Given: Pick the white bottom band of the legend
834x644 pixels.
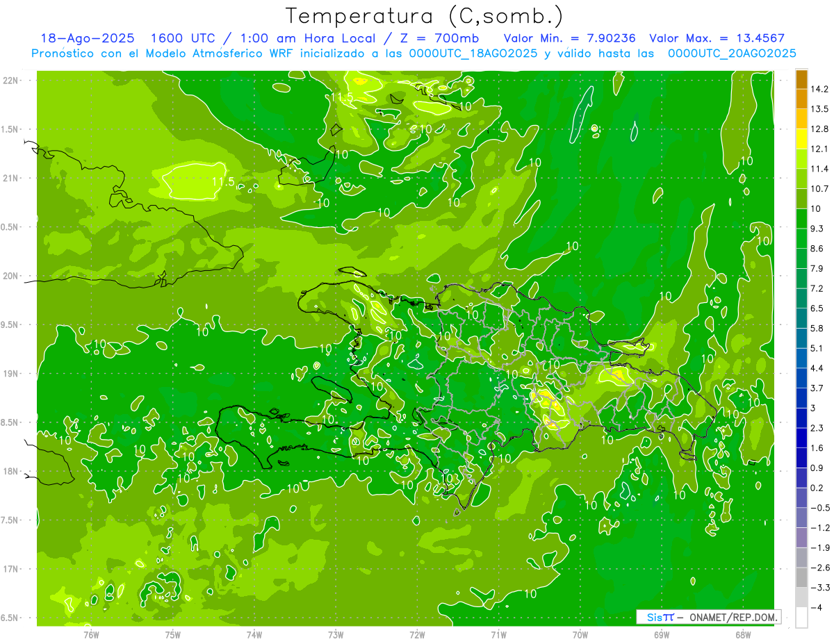Looking at the screenshot, I should tap(801, 618).
